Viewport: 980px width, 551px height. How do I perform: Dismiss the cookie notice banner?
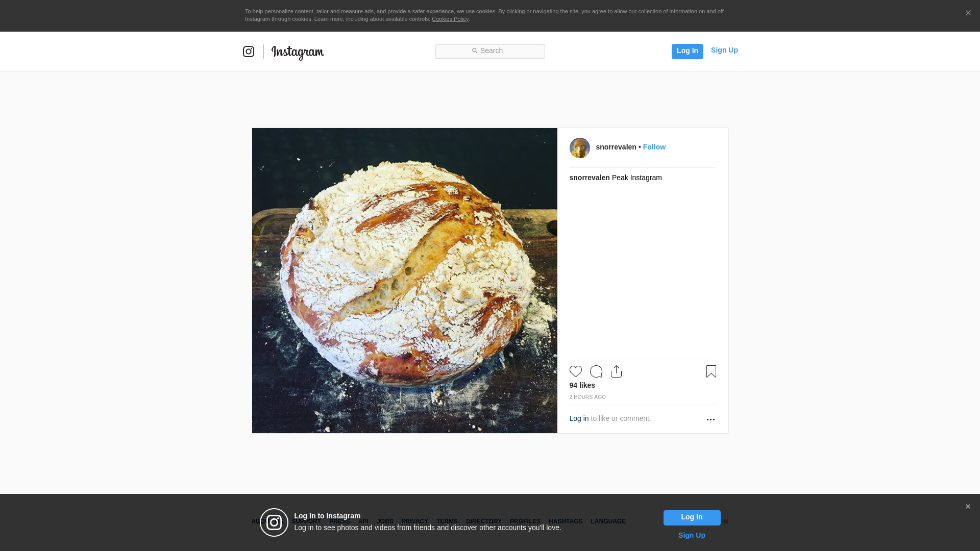968,13
